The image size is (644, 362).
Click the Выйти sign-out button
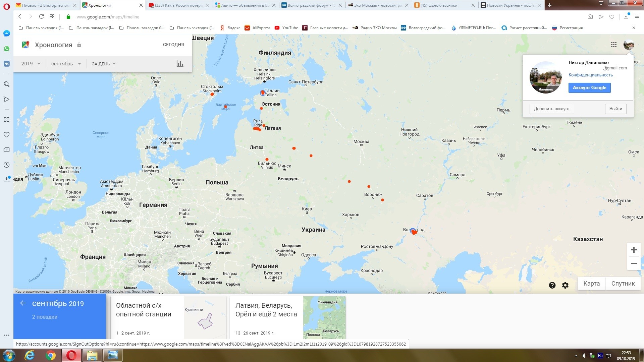point(615,109)
